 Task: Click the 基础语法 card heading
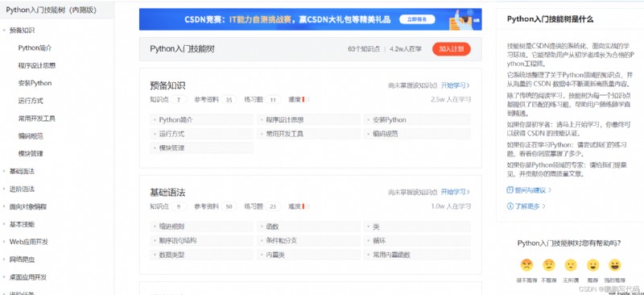(x=167, y=192)
